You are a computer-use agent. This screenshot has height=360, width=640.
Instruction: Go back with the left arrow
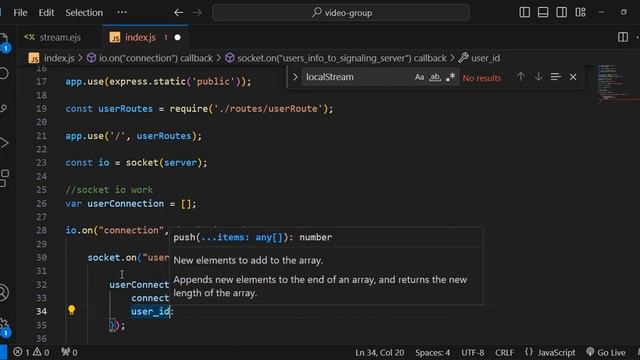pyautogui.click(x=178, y=13)
